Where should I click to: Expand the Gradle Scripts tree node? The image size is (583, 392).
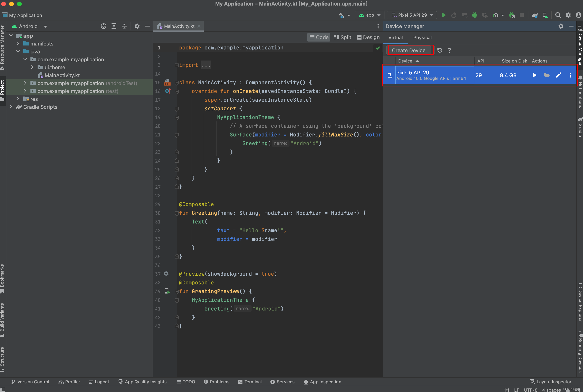click(x=11, y=107)
